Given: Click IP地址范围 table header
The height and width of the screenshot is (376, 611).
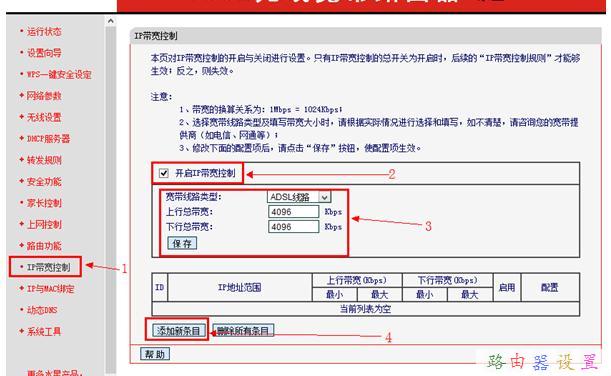Looking at the screenshot, I should pos(240,288).
